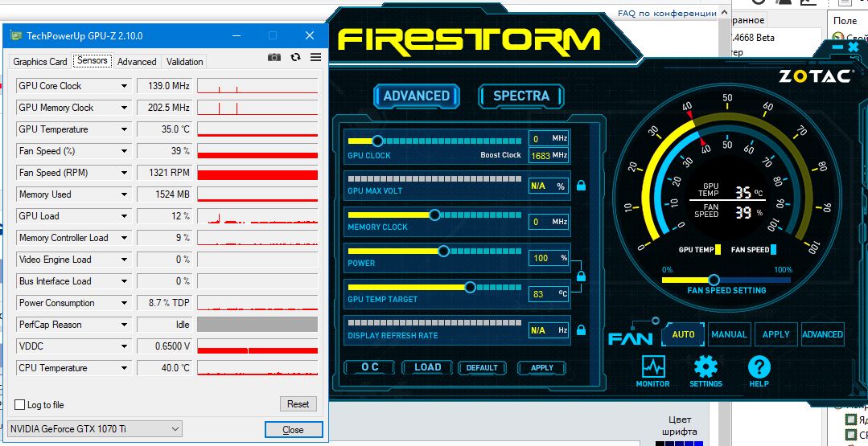Open GPU-Z Advanced tab
868x446 pixels.
[x=137, y=62]
